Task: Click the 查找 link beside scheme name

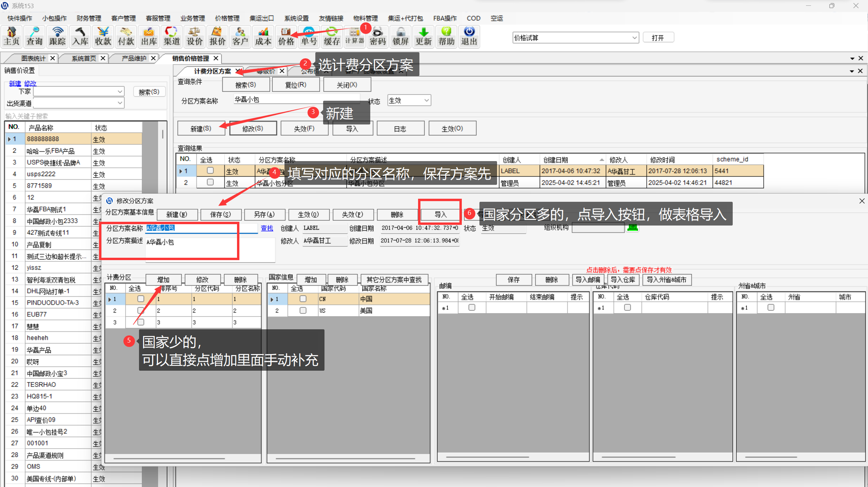Action: click(267, 228)
